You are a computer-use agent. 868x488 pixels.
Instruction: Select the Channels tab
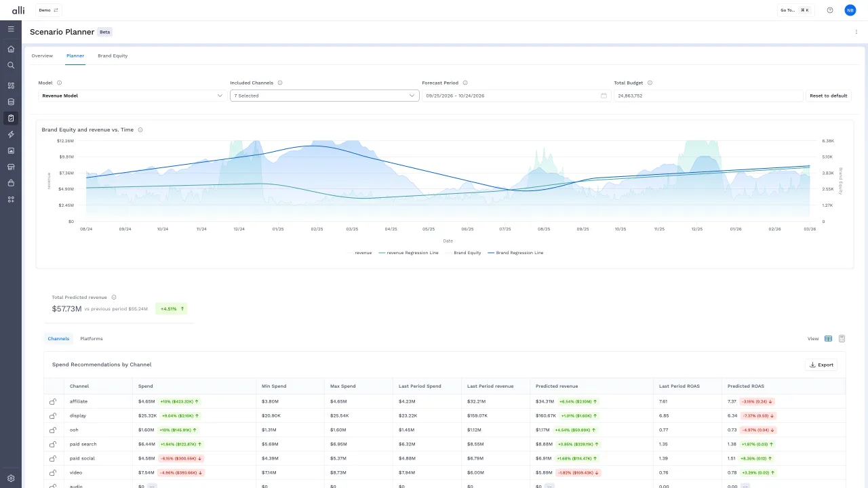pyautogui.click(x=58, y=338)
